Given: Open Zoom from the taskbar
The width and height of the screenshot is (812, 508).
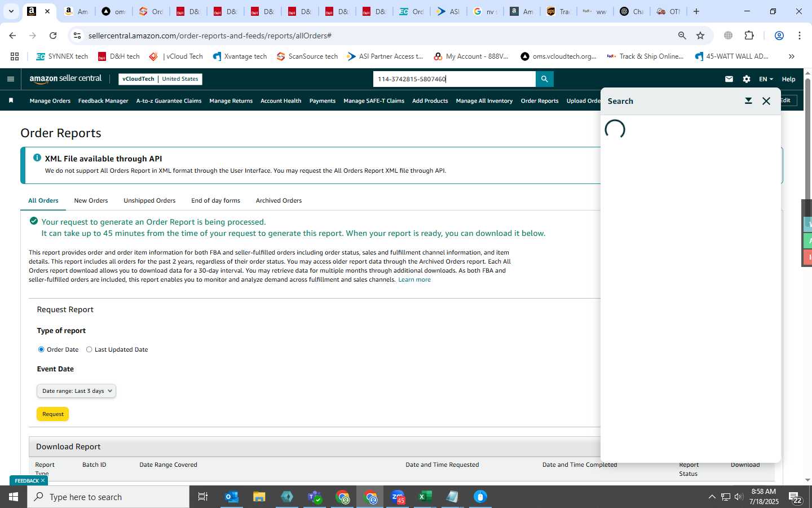Looking at the screenshot, I should [398, 497].
